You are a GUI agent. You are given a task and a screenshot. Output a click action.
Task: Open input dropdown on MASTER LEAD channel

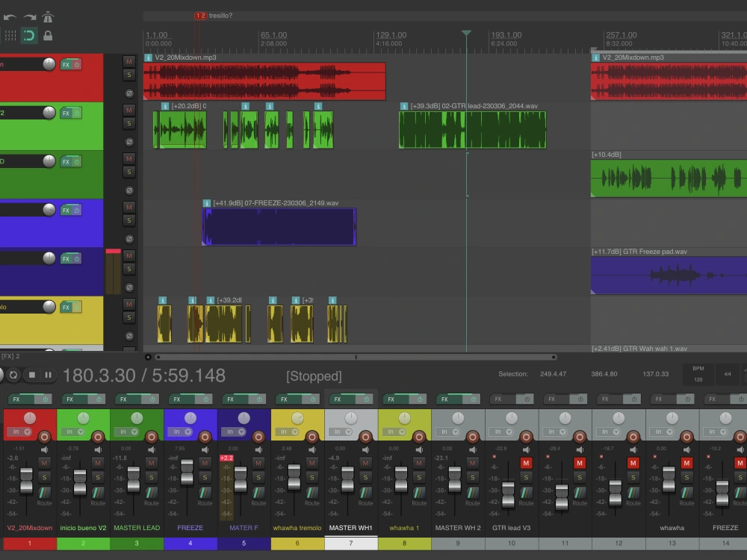click(x=128, y=432)
